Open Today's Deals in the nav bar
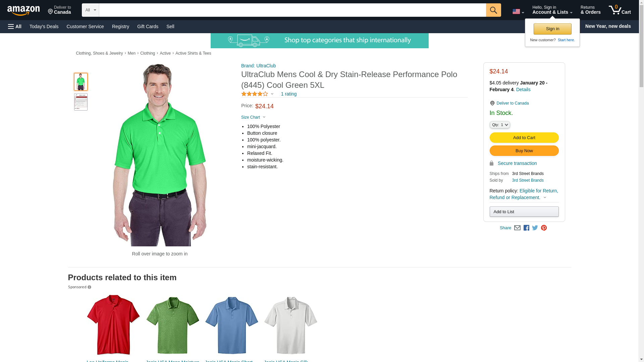This screenshot has height=362, width=644. pyautogui.click(x=44, y=26)
